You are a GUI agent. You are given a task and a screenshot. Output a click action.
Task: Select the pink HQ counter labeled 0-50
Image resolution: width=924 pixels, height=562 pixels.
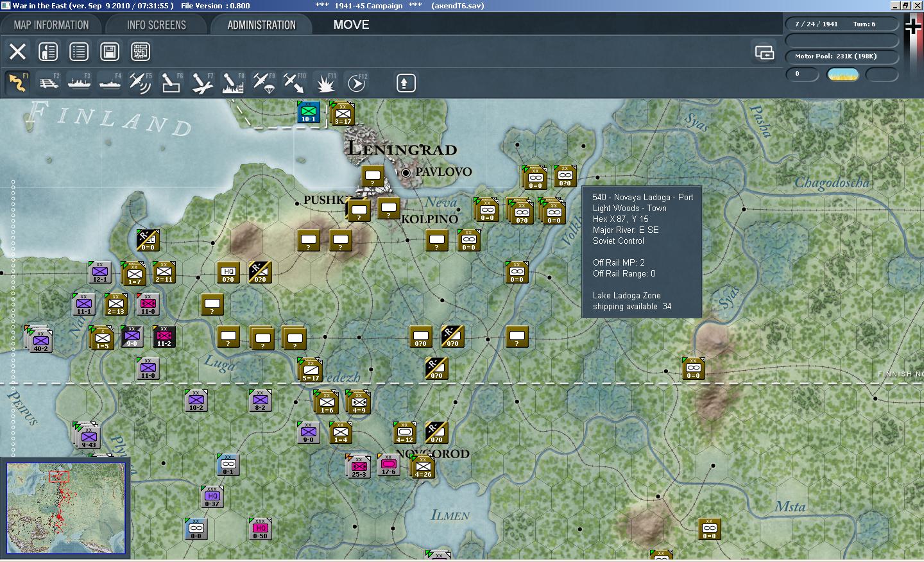[x=260, y=529]
